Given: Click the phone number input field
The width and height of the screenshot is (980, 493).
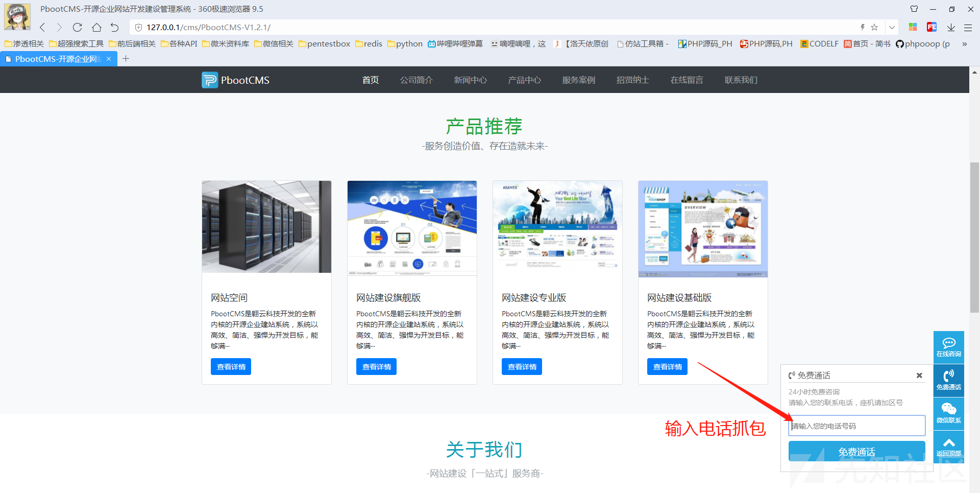Looking at the screenshot, I should click(857, 426).
